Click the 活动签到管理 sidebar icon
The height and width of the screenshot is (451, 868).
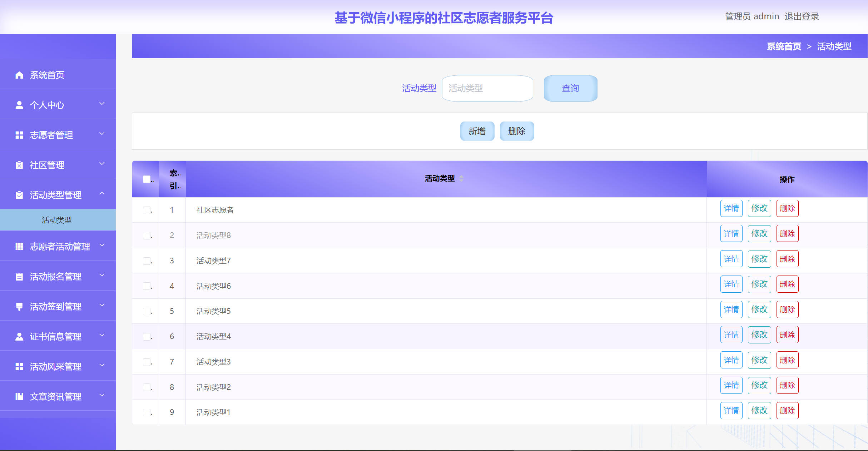pos(19,306)
